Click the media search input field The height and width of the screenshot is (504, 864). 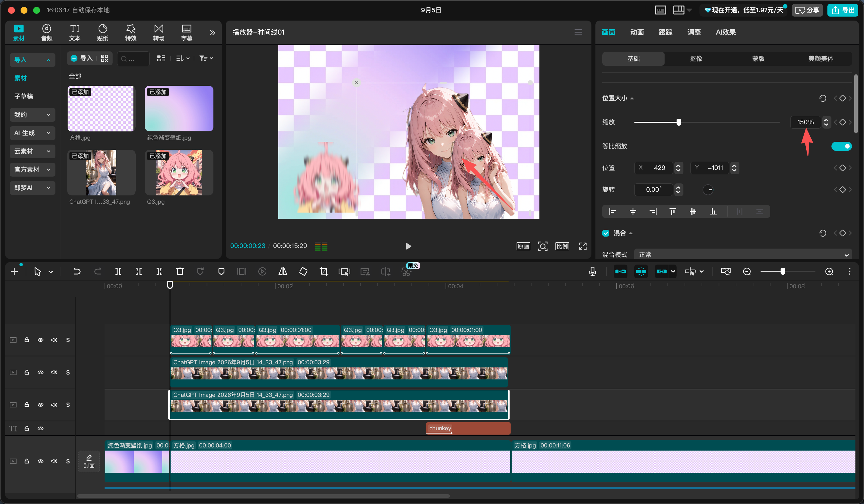(x=133, y=59)
